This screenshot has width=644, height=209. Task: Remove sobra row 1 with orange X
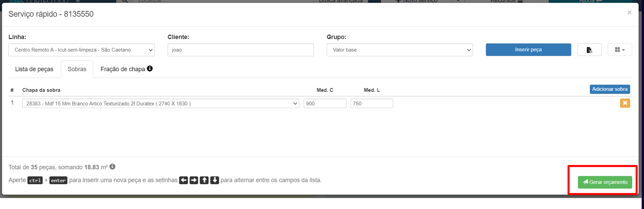pos(625,103)
